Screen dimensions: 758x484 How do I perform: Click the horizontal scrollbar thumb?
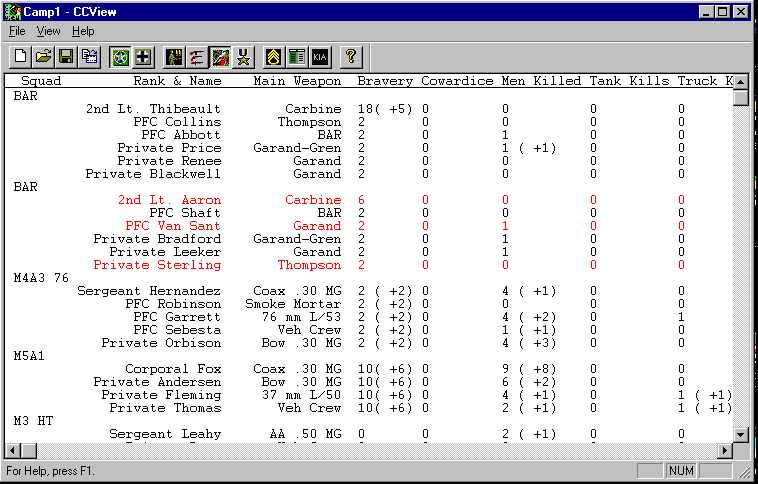pyautogui.click(x=29, y=451)
